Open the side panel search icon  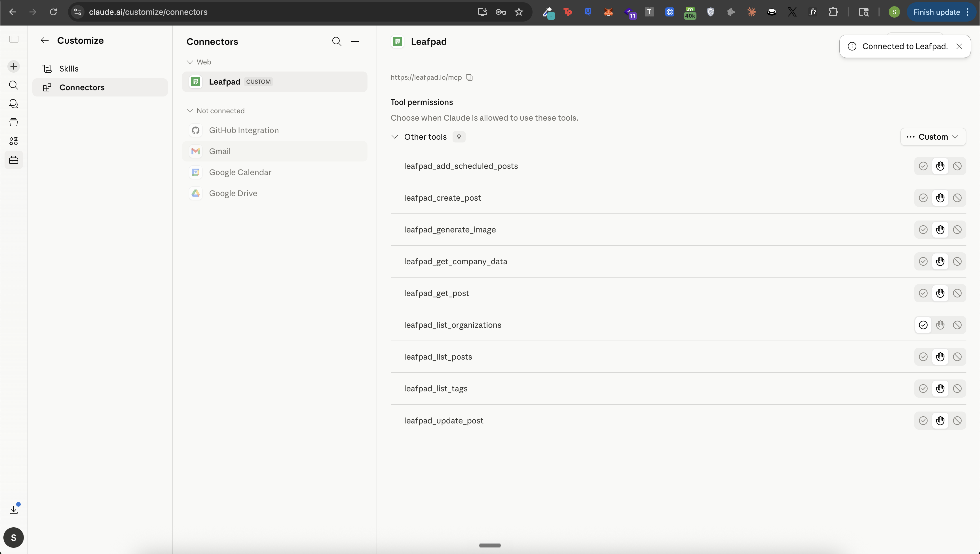pyautogui.click(x=863, y=12)
